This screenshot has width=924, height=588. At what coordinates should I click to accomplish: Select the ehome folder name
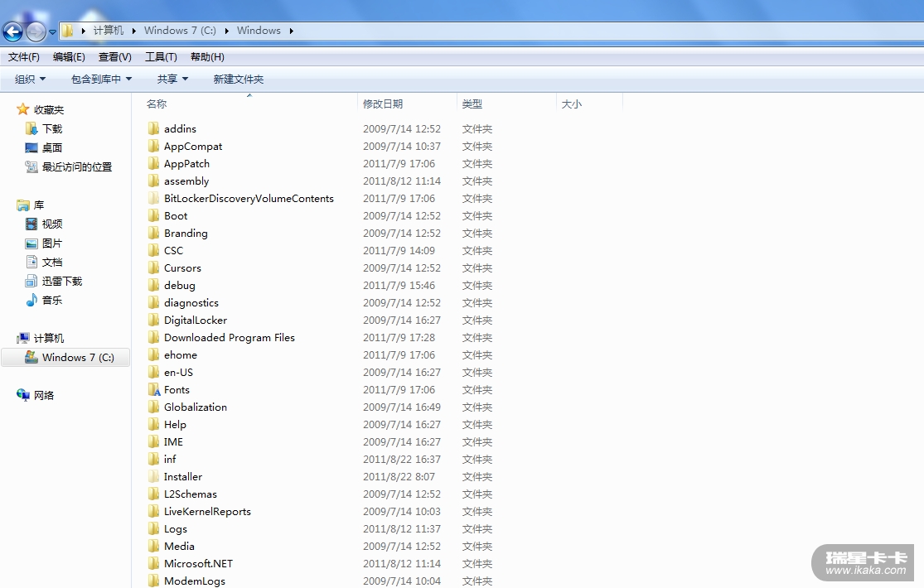181,354
